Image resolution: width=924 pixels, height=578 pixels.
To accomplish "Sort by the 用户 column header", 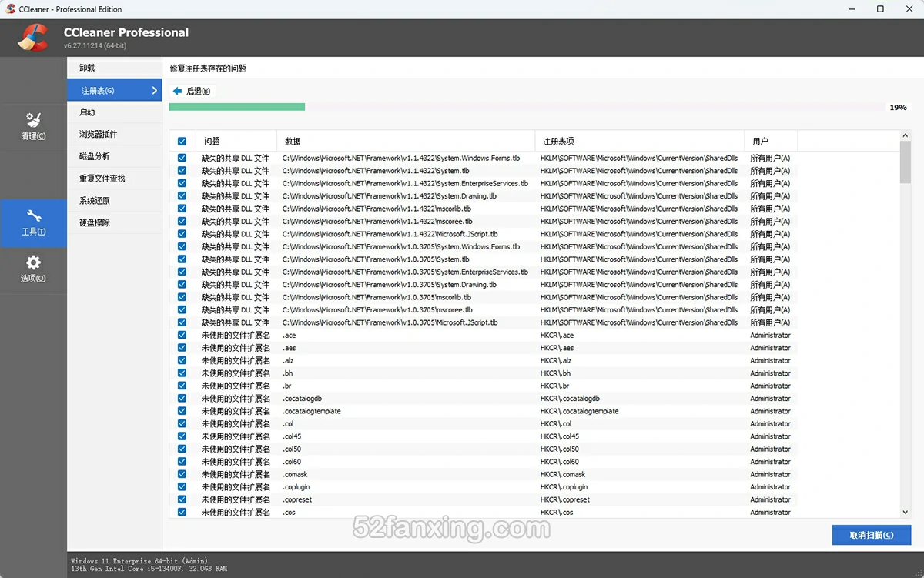I will pos(771,142).
